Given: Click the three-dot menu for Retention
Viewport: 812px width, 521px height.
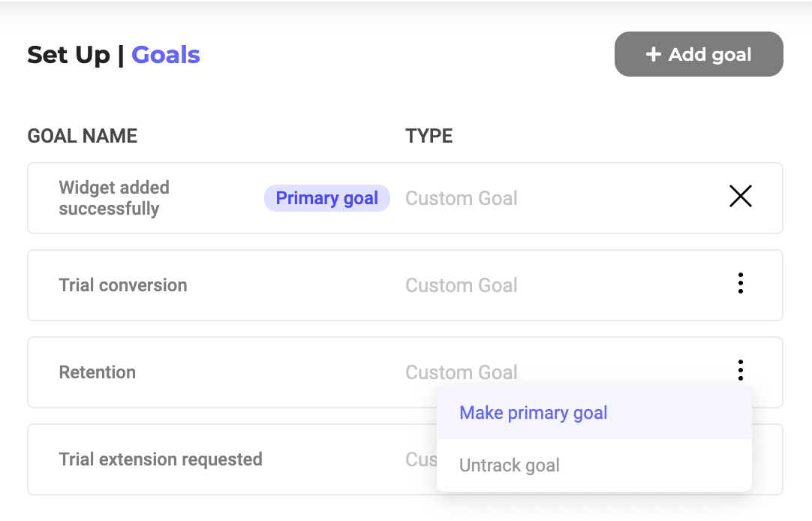Looking at the screenshot, I should [x=740, y=370].
